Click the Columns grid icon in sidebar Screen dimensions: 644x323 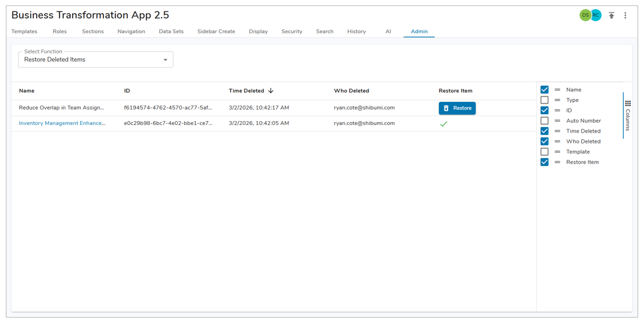point(628,103)
